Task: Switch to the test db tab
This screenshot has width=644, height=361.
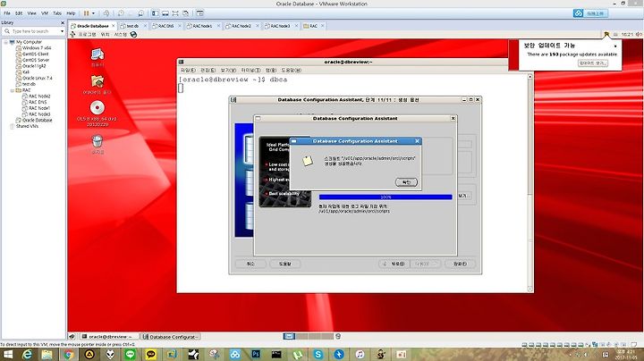Action: [x=132, y=26]
